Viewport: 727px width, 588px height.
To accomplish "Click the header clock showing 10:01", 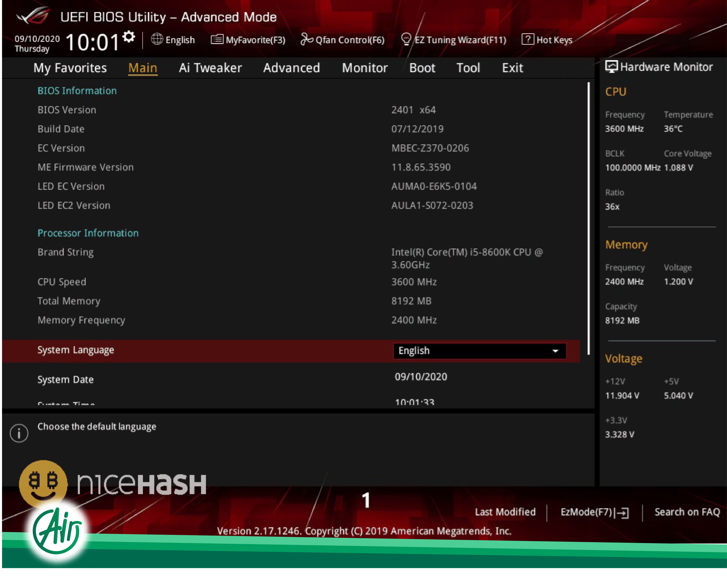I will (x=92, y=42).
